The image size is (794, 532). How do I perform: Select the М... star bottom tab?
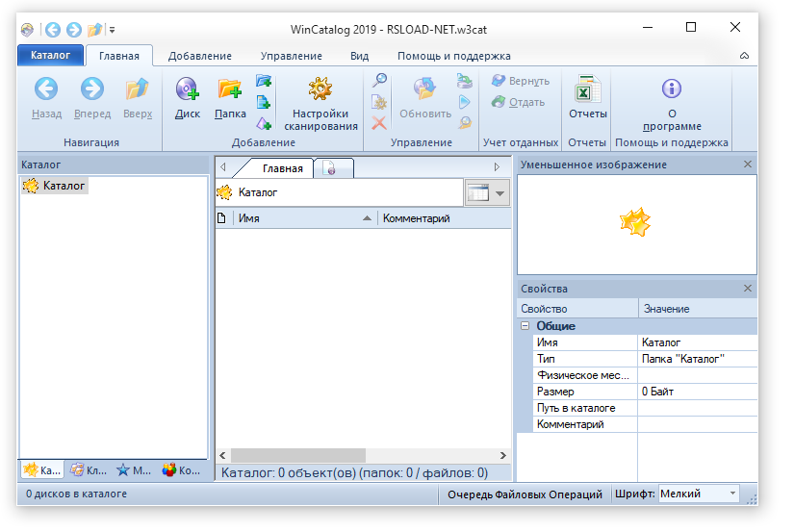coord(134,470)
